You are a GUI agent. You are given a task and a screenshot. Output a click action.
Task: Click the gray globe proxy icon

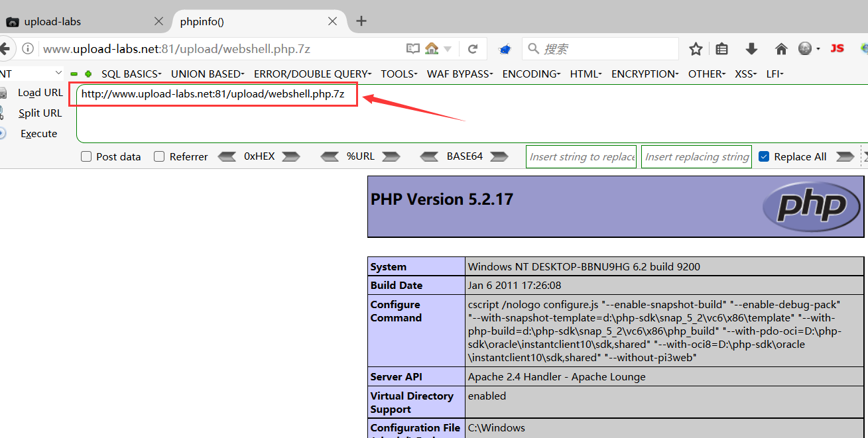point(805,48)
